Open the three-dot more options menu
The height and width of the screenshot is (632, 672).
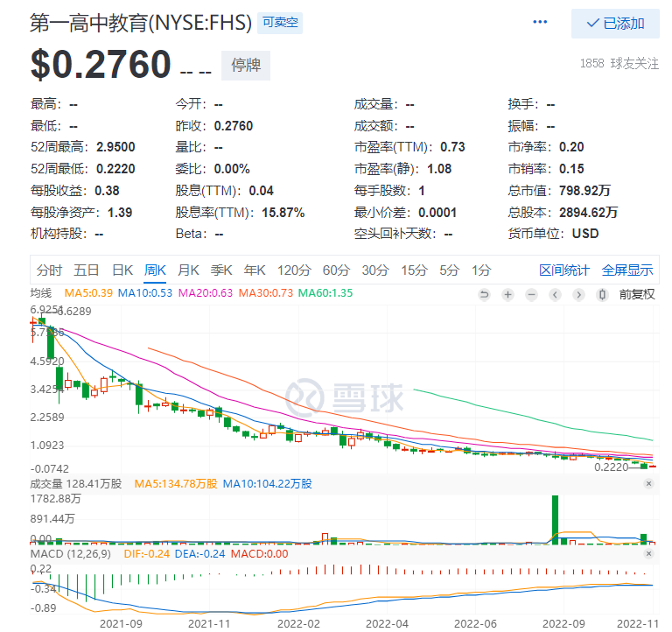pyautogui.click(x=540, y=22)
